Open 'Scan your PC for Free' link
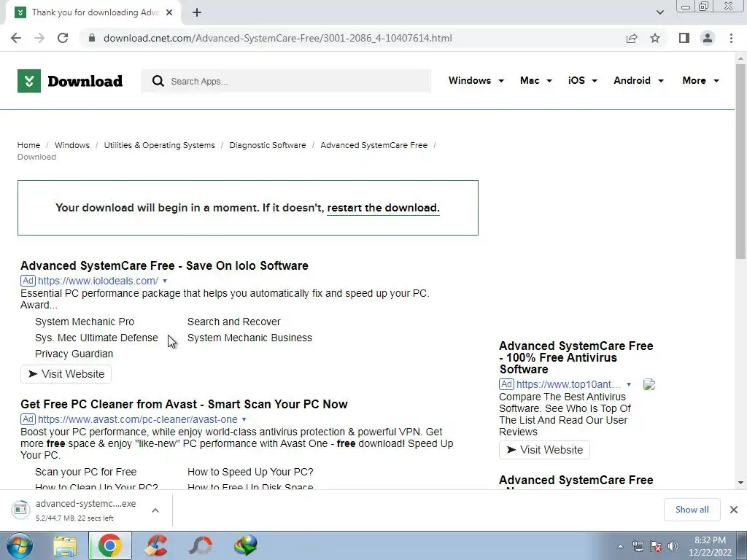747x560 pixels. [86, 472]
